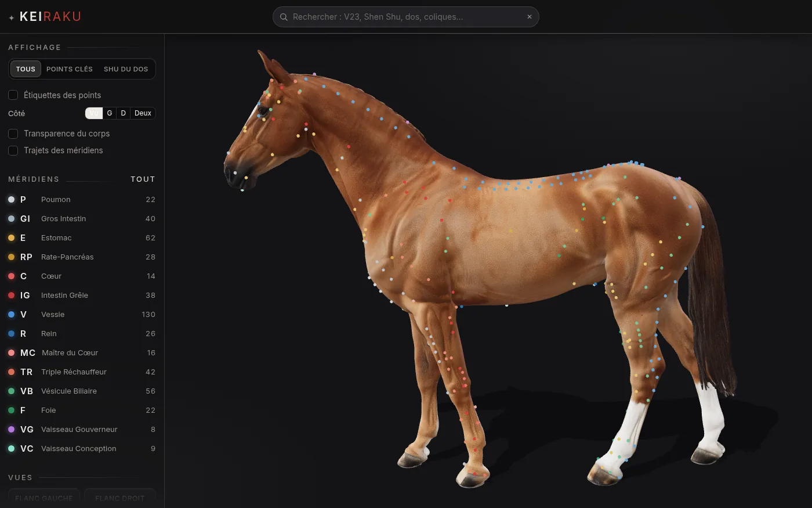Open the KEIRAKU logo home link
The width and height of the screenshot is (812, 508).
(x=45, y=17)
